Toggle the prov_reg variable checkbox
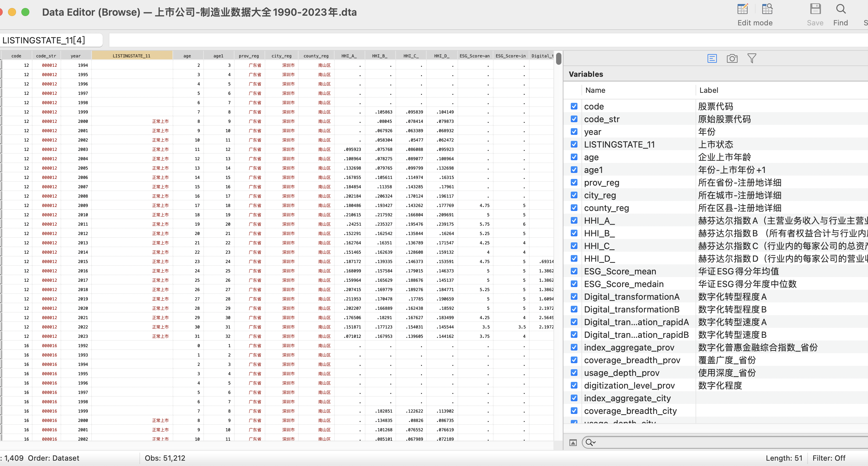Image resolution: width=868 pixels, height=466 pixels. 574,182
